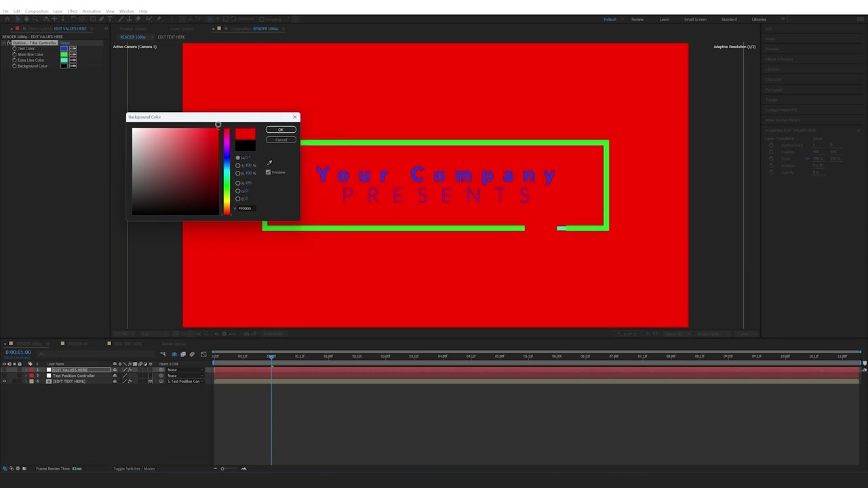Image resolution: width=868 pixels, height=488 pixels.
Task: Toggle stopwatch for Main line Color
Action: point(14,54)
